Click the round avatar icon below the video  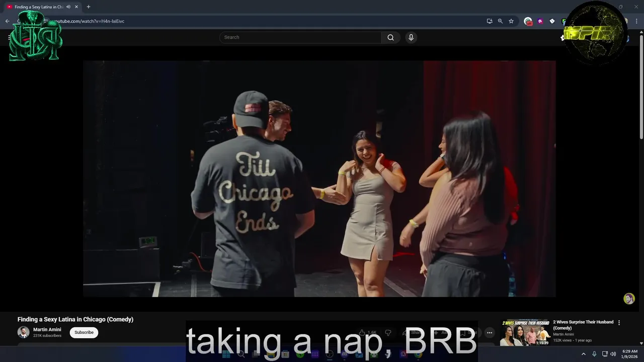coord(629,299)
